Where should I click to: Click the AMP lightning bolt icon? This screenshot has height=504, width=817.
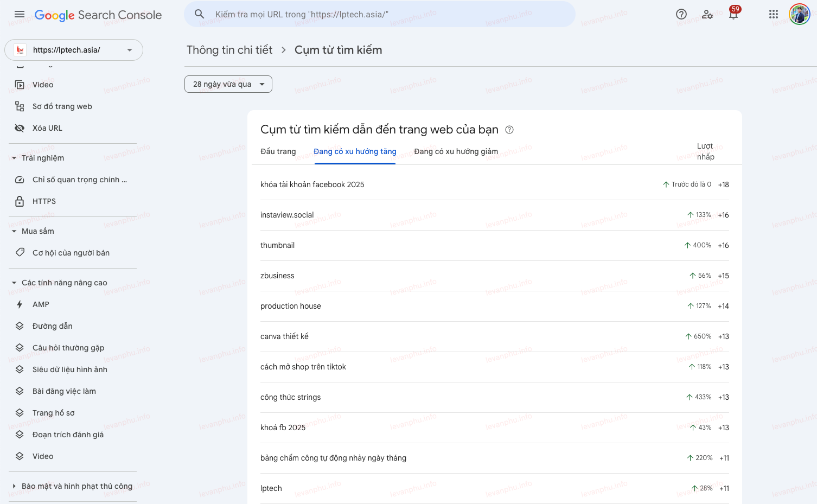20,304
